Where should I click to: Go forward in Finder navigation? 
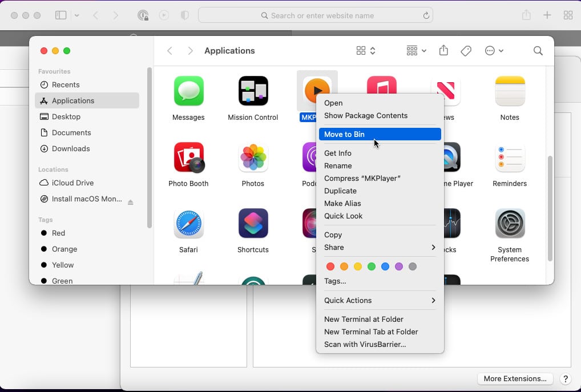190,51
